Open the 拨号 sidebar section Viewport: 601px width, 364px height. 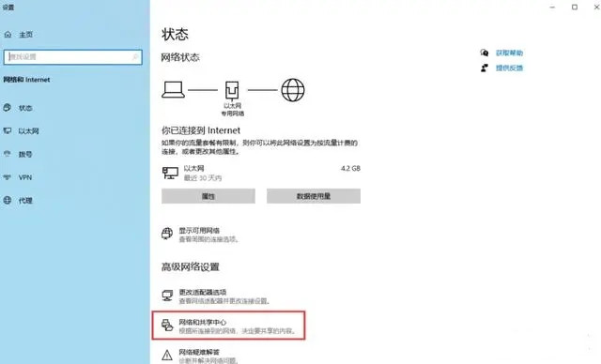click(x=25, y=154)
